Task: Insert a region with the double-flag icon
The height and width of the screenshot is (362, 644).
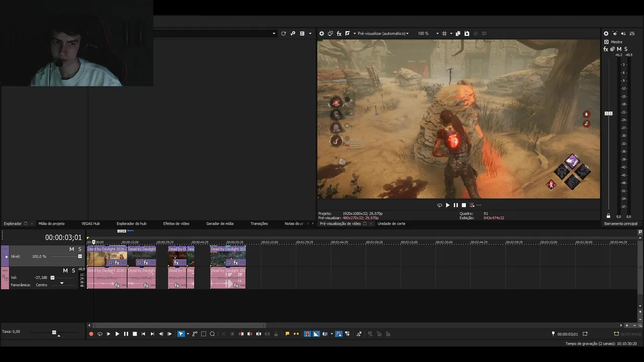Action: 296,334
